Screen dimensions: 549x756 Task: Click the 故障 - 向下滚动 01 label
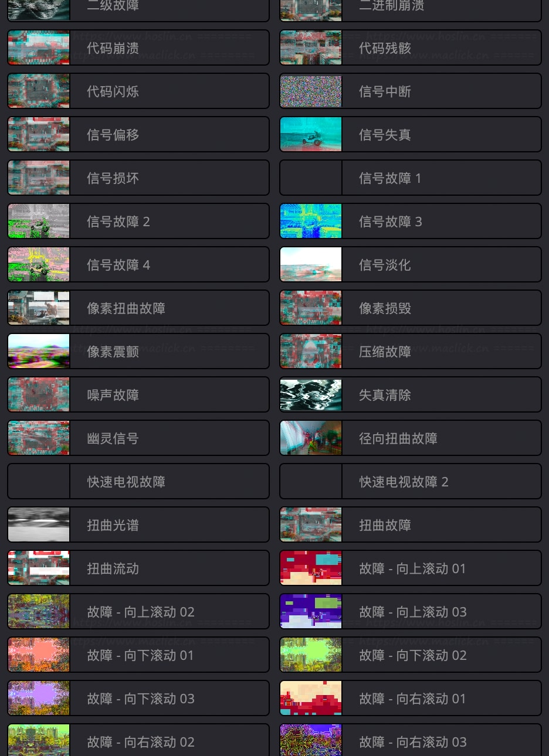click(x=140, y=655)
